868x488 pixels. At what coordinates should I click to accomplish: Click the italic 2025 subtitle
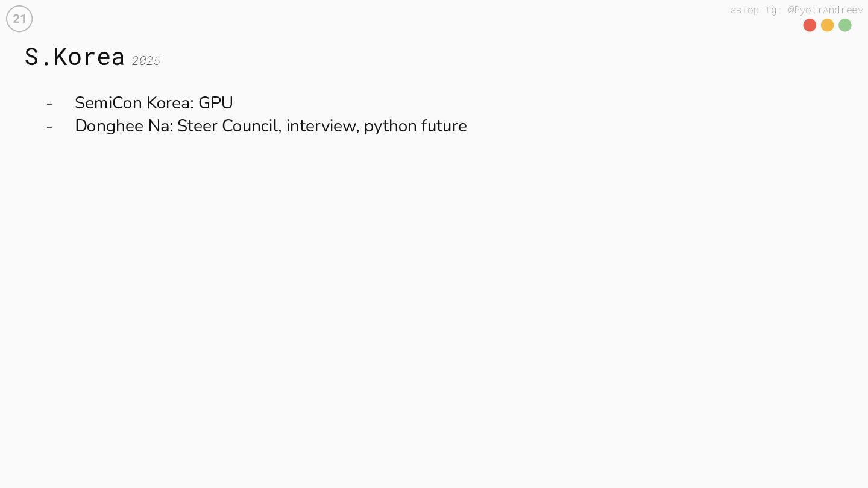coord(146,61)
